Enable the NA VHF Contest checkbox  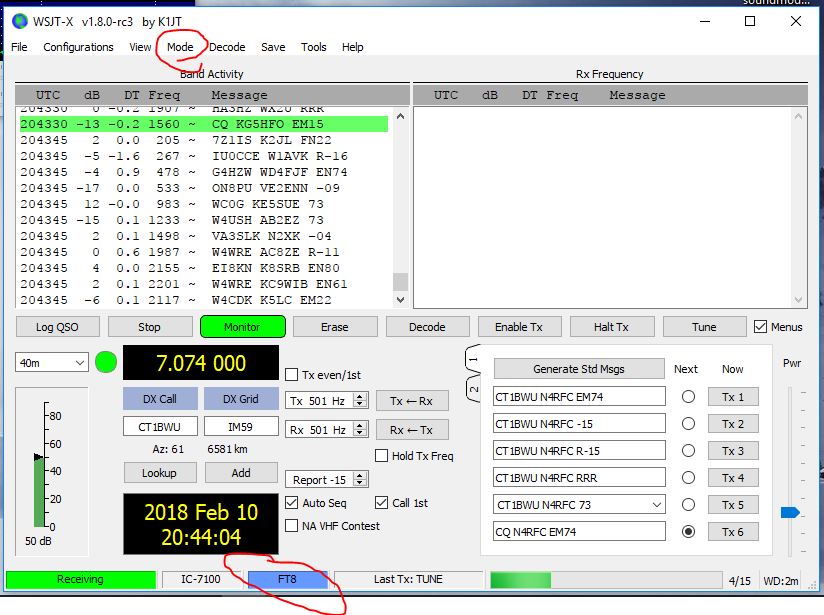(291, 526)
